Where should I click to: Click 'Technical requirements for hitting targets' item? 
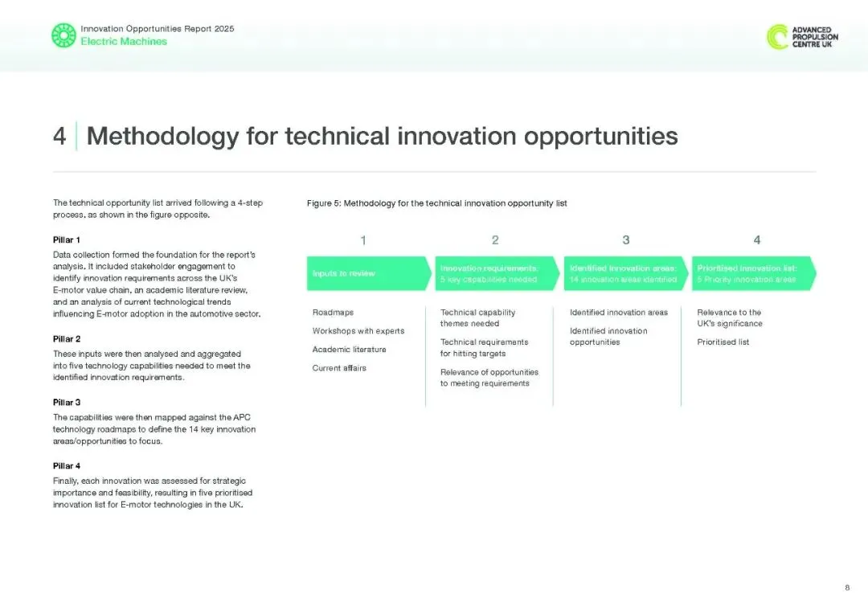point(485,348)
